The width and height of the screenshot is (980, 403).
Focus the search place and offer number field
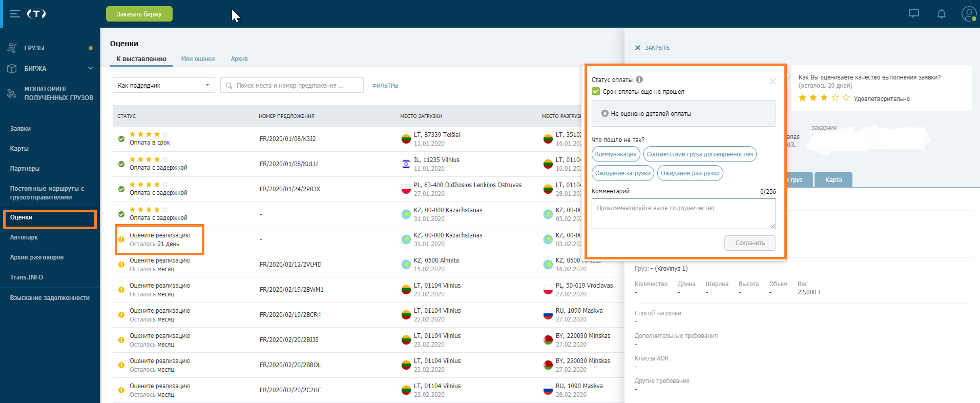[292, 85]
